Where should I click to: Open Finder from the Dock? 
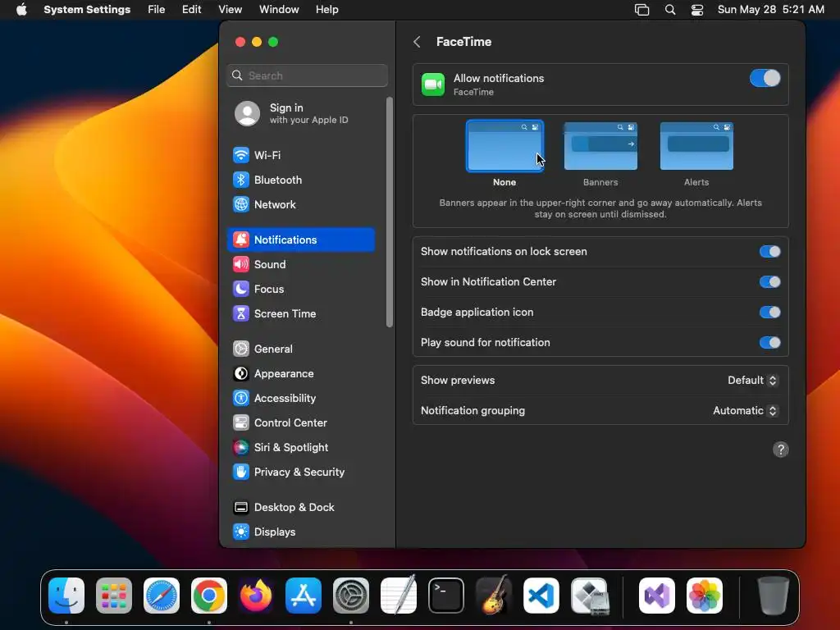coord(66,596)
